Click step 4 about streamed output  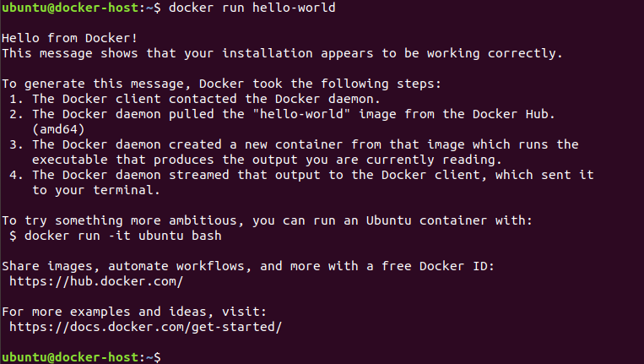tap(301, 175)
